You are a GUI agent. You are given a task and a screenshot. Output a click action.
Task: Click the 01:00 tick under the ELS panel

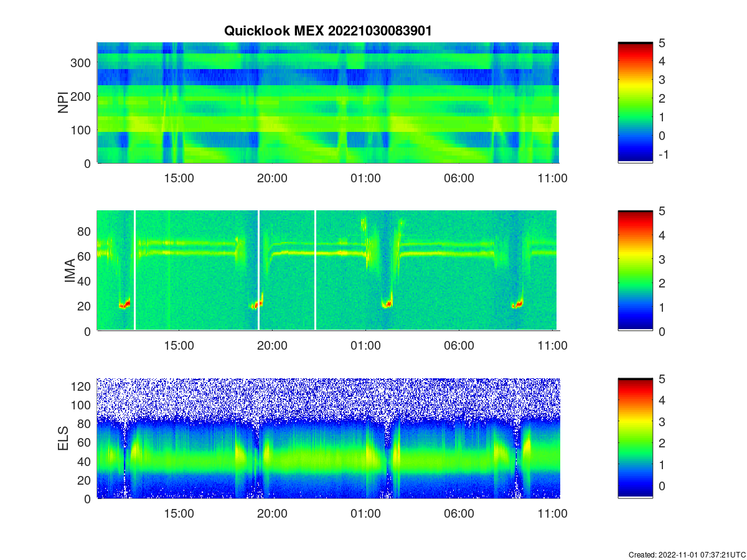(x=366, y=514)
